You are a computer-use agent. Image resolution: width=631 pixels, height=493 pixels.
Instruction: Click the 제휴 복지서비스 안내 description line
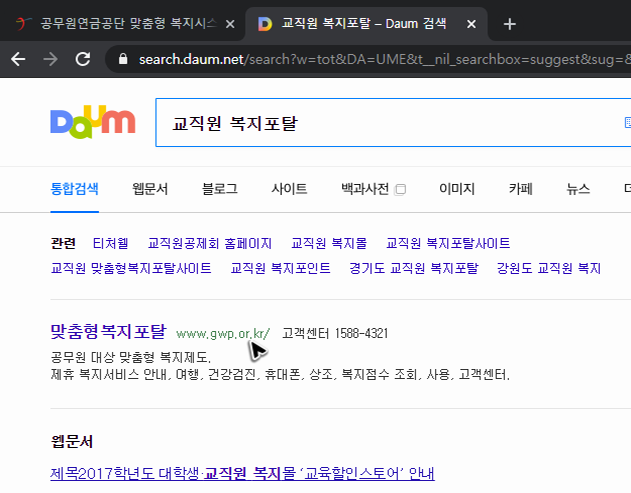(280, 375)
